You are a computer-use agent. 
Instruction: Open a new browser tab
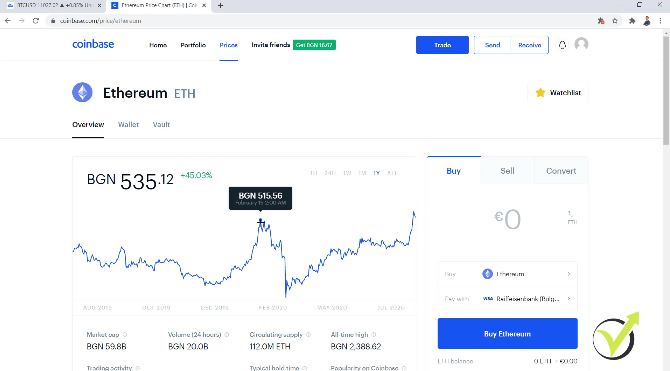[220, 6]
